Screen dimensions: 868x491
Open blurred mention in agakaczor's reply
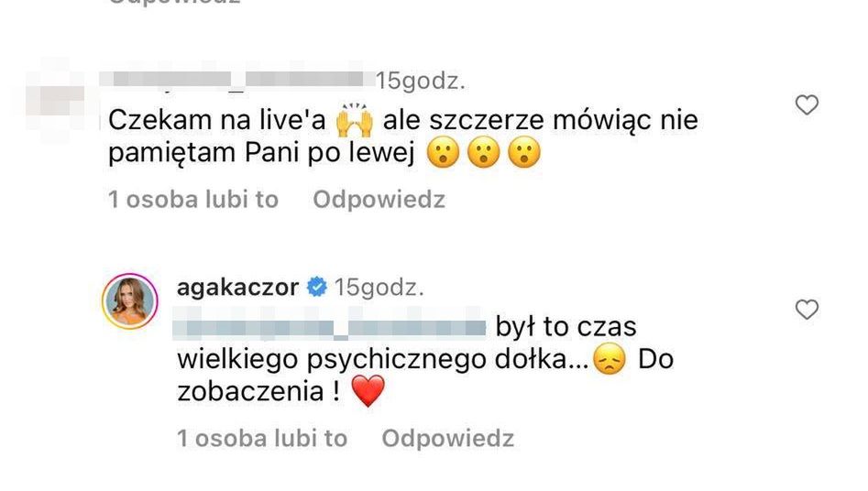[x=330, y=328]
